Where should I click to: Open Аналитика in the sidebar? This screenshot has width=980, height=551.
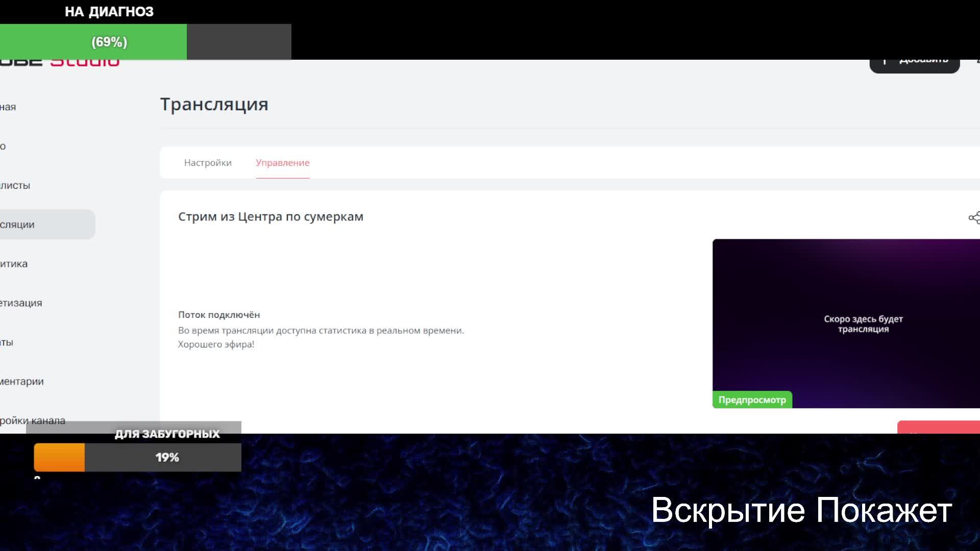click(x=14, y=264)
